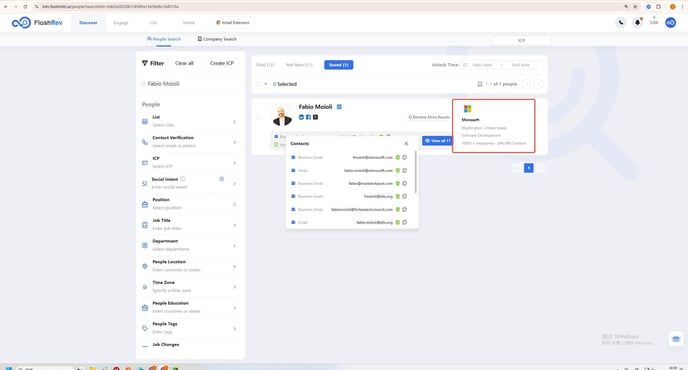Open Fabio Moioli's LinkedIn profile icon

pyautogui.click(x=301, y=117)
